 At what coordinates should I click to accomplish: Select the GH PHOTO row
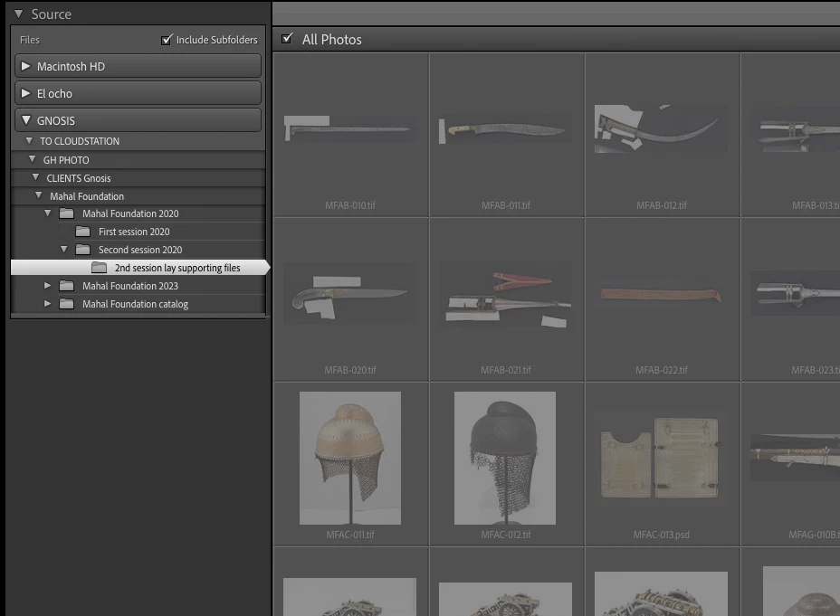tap(138, 160)
